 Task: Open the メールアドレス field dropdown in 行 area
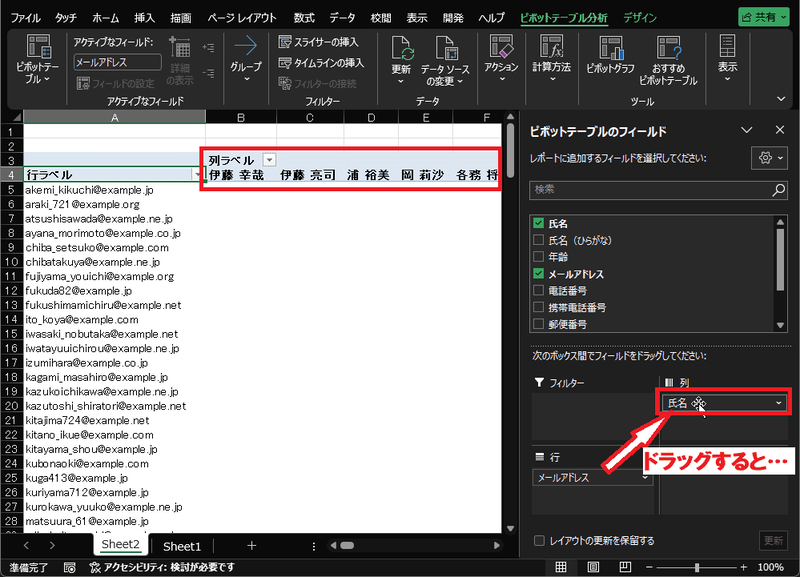[645, 478]
